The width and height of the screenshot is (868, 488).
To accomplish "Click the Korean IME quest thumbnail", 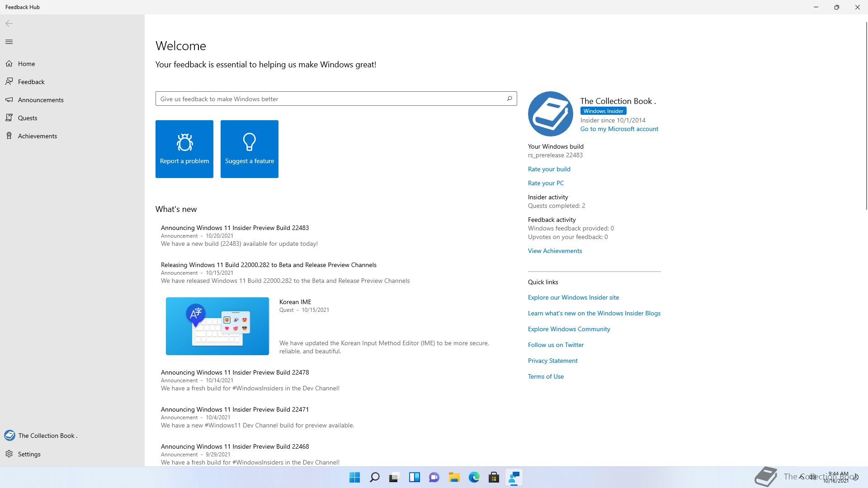I will [x=217, y=326].
